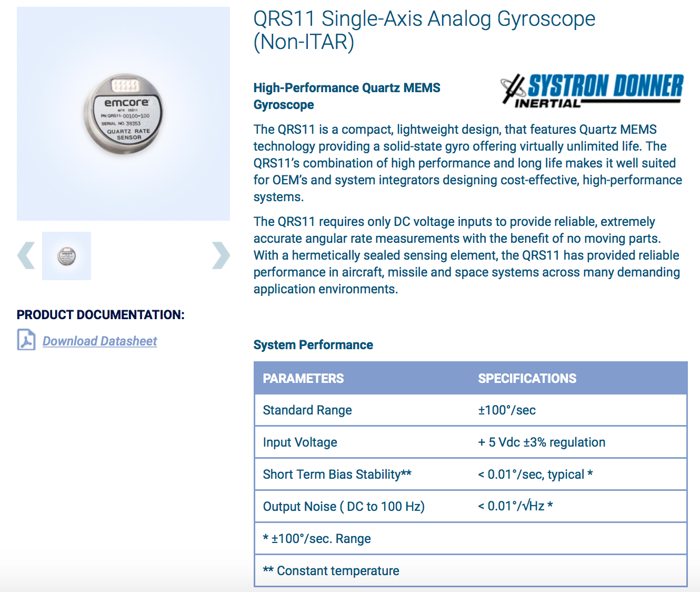Viewport: 700px width, 592px height.
Task: Click the PRODUCT DOCUMENTATION label
Action: [x=101, y=315]
